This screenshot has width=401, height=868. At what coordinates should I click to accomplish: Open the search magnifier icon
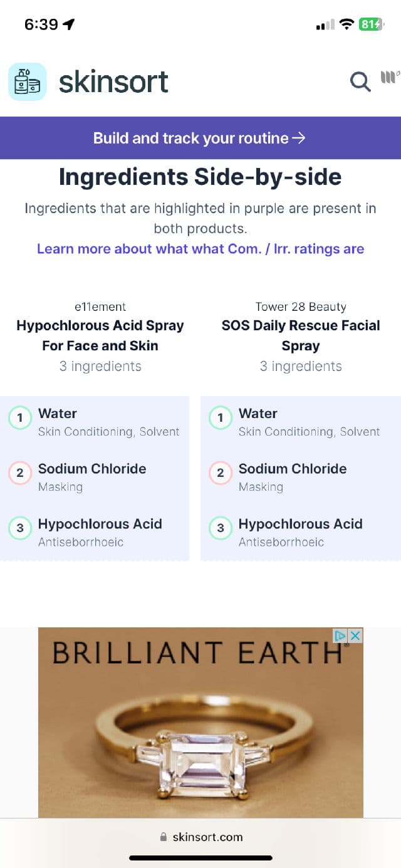[x=360, y=81]
